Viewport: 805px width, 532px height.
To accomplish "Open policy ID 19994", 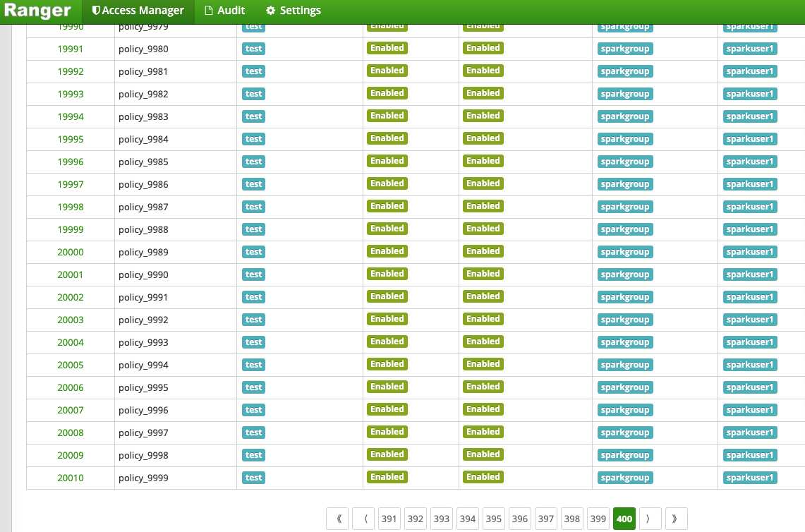I will [71, 116].
